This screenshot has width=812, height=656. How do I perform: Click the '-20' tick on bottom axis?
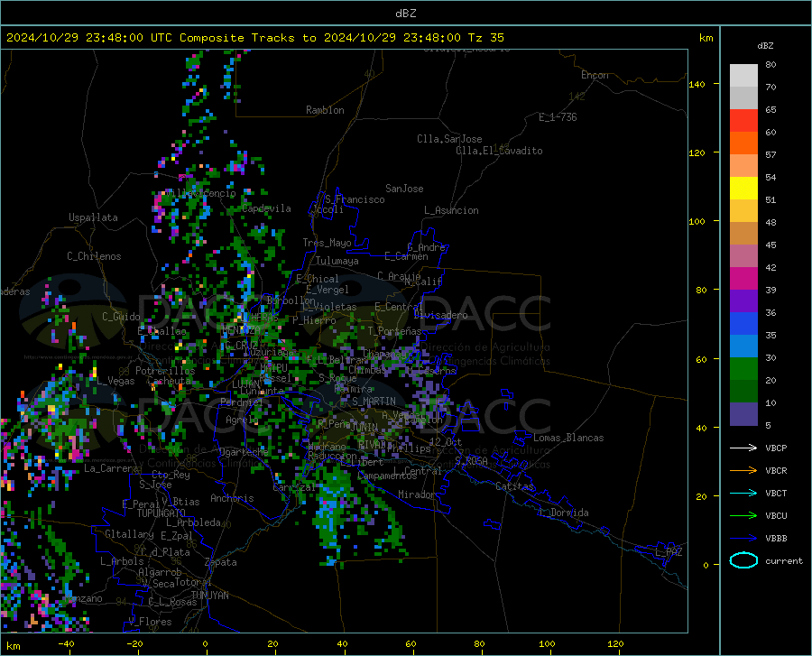(x=134, y=643)
